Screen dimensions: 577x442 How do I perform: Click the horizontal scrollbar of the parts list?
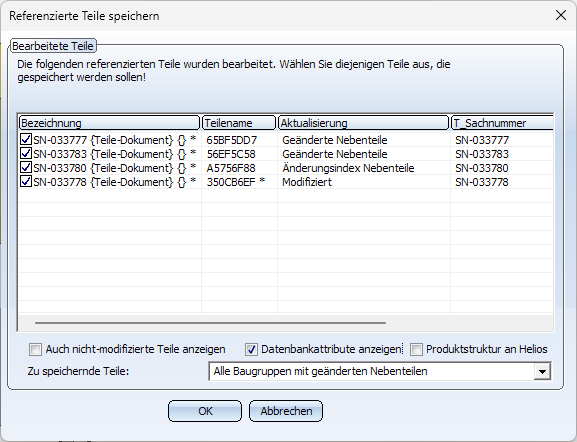210,323
